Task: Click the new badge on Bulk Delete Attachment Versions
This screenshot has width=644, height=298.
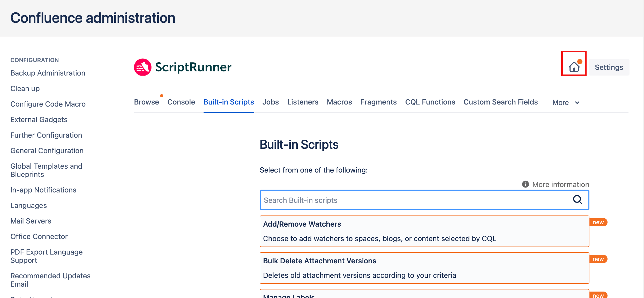Action: (598, 259)
